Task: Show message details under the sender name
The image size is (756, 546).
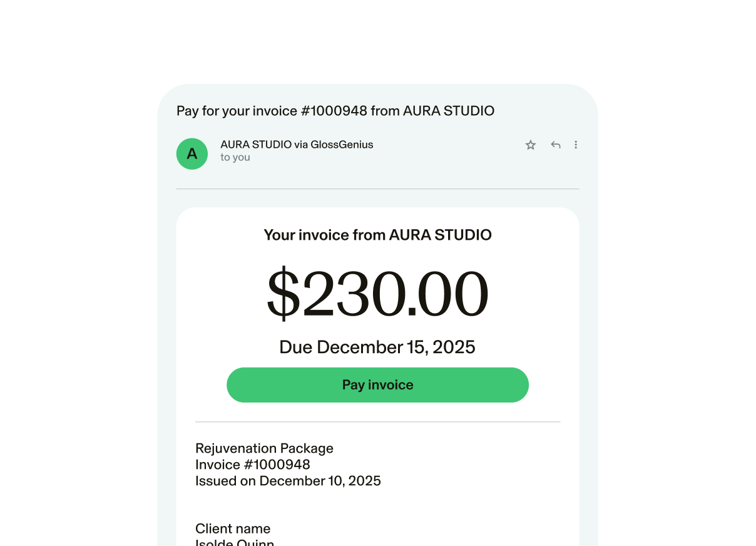Action: click(235, 158)
